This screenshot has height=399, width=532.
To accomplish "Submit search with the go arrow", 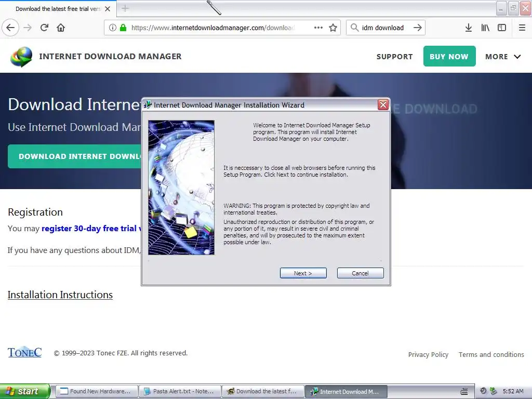I will 418,28.
